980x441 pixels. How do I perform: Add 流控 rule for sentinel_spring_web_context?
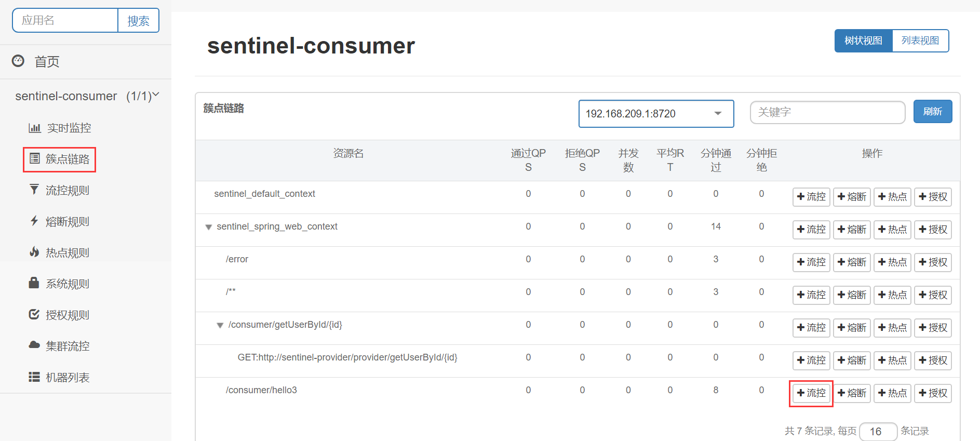(x=811, y=230)
